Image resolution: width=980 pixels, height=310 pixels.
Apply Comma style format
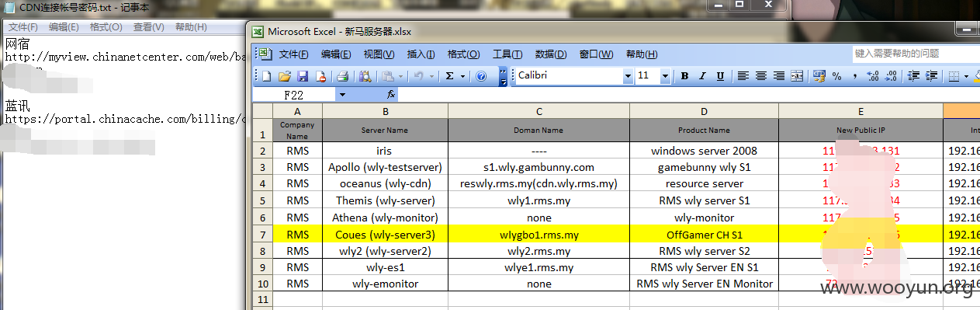click(854, 76)
